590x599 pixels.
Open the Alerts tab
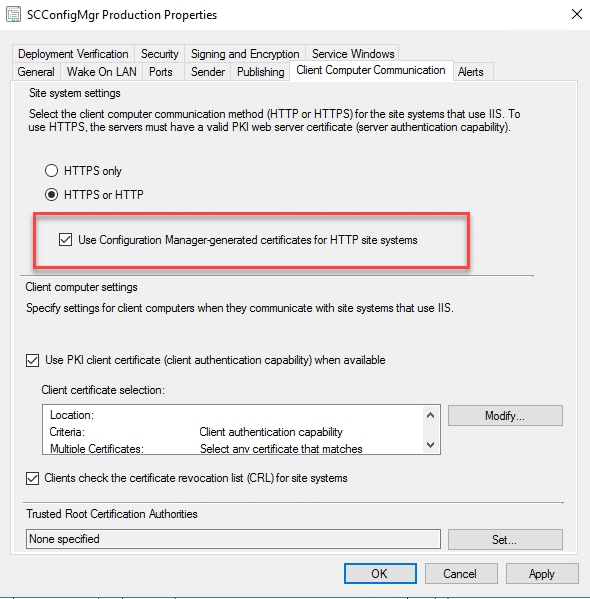tap(471, 72)
